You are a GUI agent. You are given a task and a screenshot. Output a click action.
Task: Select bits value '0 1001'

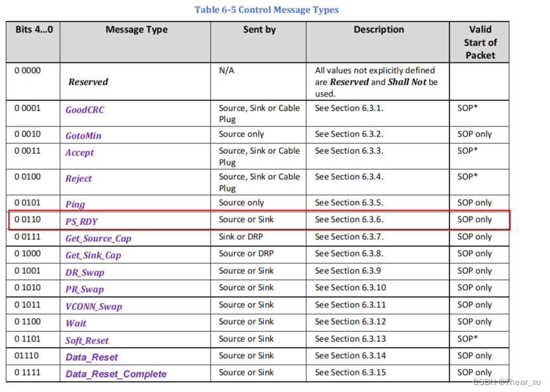coord(27,271)
